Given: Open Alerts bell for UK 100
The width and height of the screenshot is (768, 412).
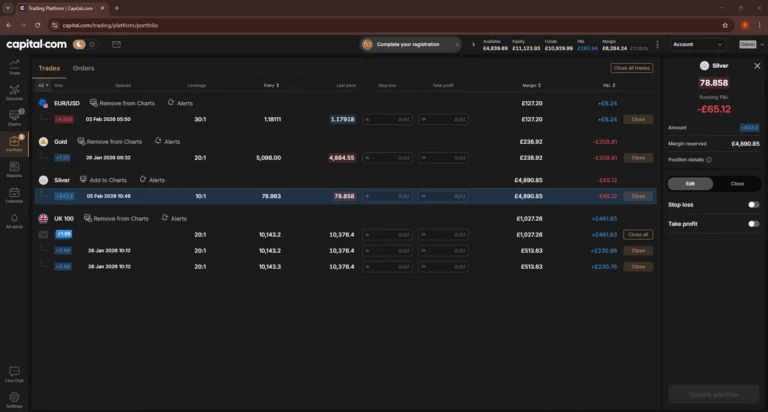Looking at the screenshot, I should click(x=174, y=218).
